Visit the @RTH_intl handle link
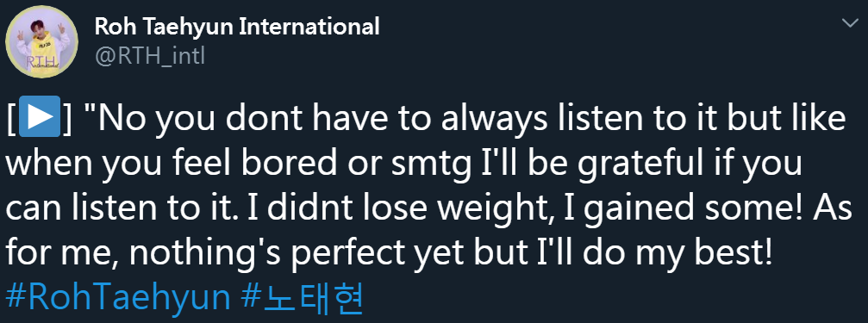The width and height of the screenshot is (868, 323). (149, 56)
